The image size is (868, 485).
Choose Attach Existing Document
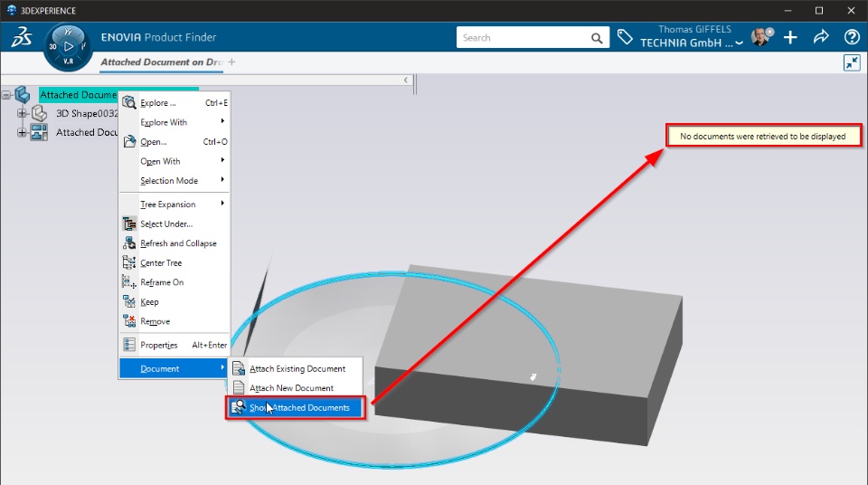pyautogui.click(x=297, y=368)
